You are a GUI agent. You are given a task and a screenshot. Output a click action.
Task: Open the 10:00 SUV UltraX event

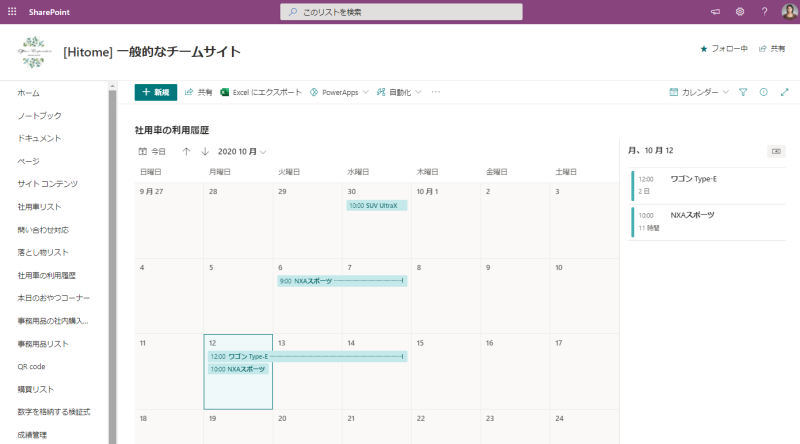(377, 206)
